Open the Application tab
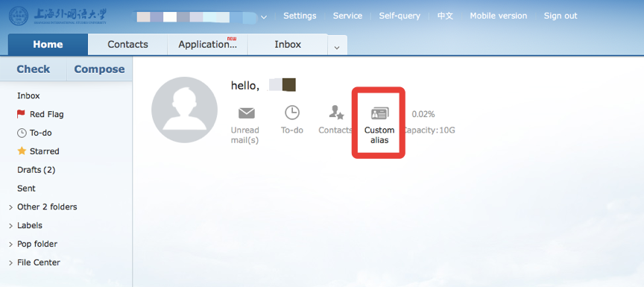The image size is (644, 287). (207, 44)
